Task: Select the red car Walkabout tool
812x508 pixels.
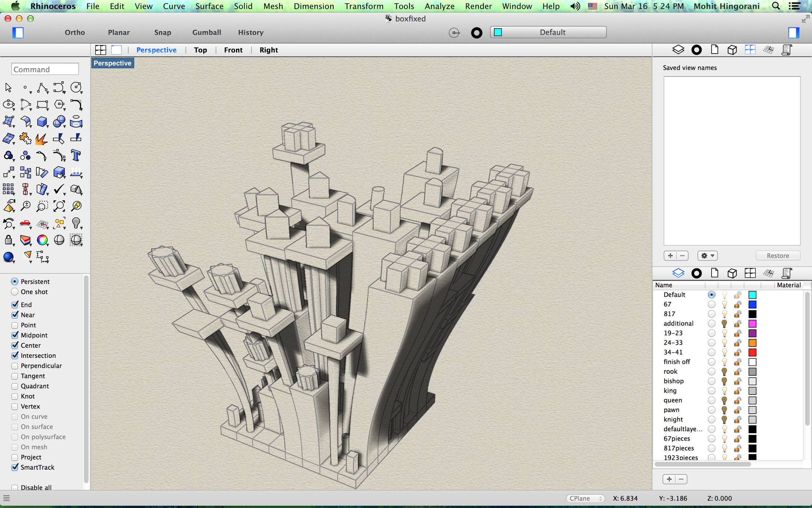Action: [26, 223]
